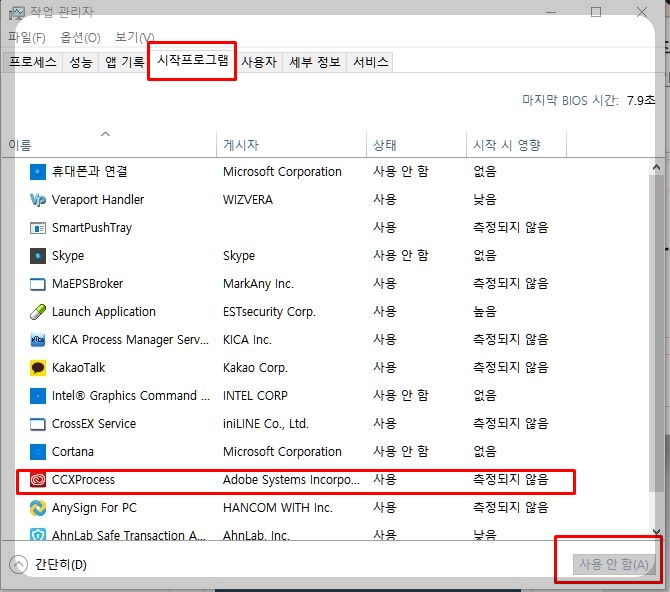Click the Skype startup icon
This screenshot has height=592, width=670.
(38, 256)
